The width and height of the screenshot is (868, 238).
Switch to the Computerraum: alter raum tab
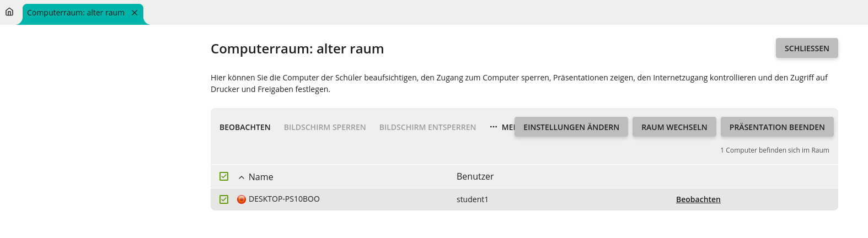click(76, 13)
